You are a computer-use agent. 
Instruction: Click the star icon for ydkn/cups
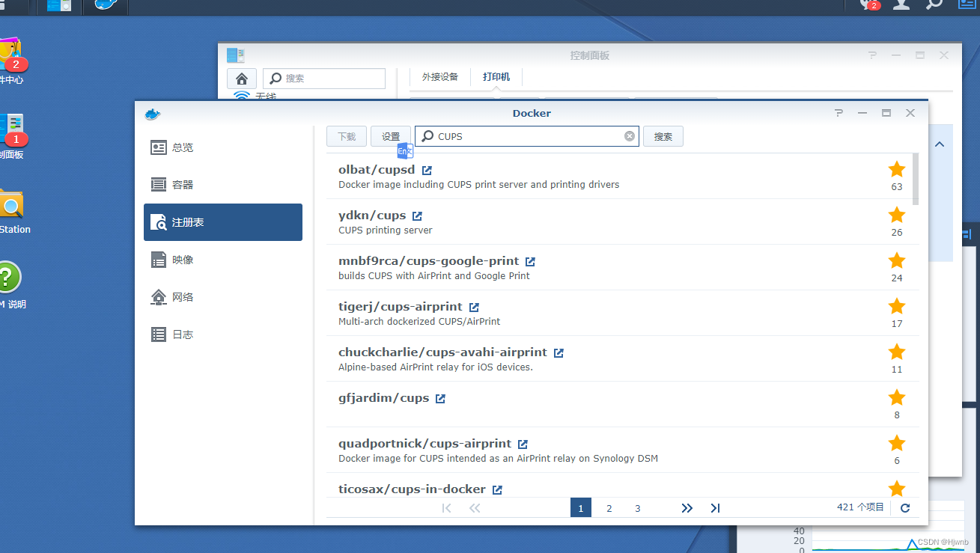(x=897, y=215)
